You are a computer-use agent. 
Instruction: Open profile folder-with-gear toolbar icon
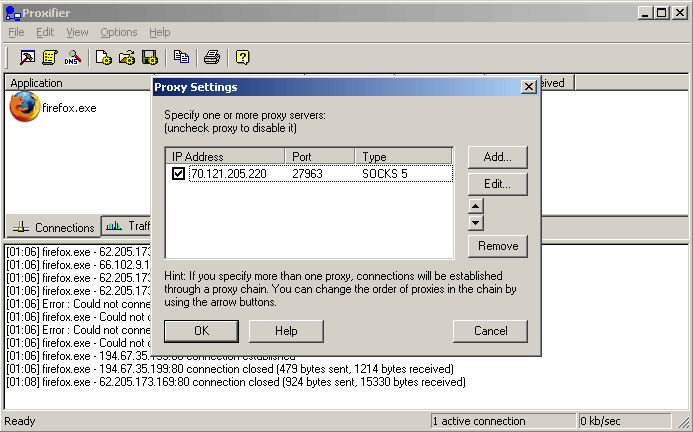pos(127,57)
